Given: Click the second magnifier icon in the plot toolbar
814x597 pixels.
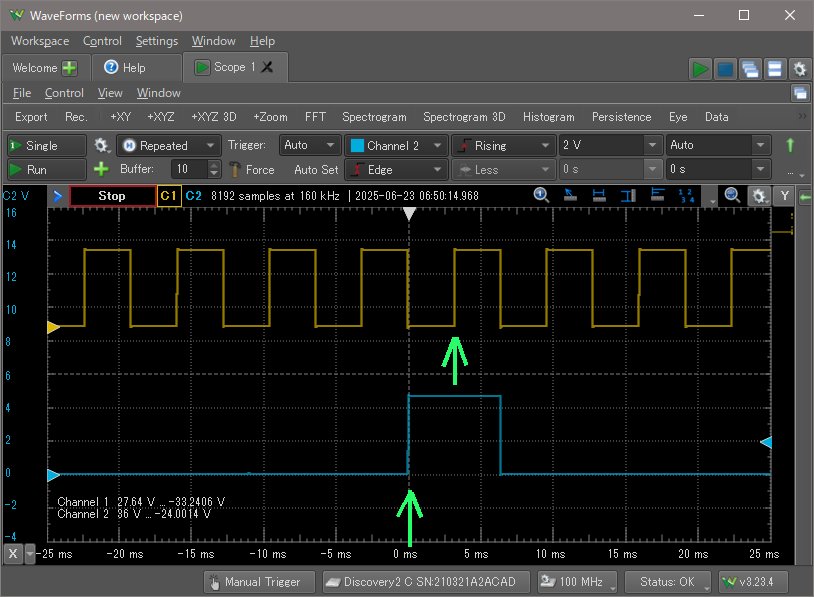Looking at the screenshot, I should click(x=732, y=195).
